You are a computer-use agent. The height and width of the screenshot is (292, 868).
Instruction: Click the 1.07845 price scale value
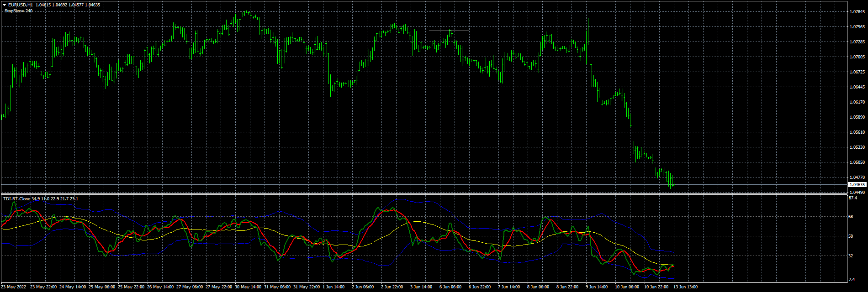[x=857, y=12]
